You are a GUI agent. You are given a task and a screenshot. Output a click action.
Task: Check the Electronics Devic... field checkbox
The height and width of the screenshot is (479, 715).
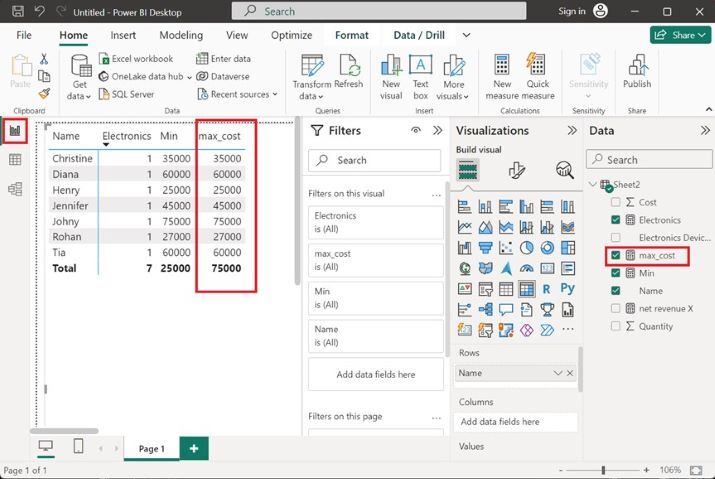click(x=616, y=238)
